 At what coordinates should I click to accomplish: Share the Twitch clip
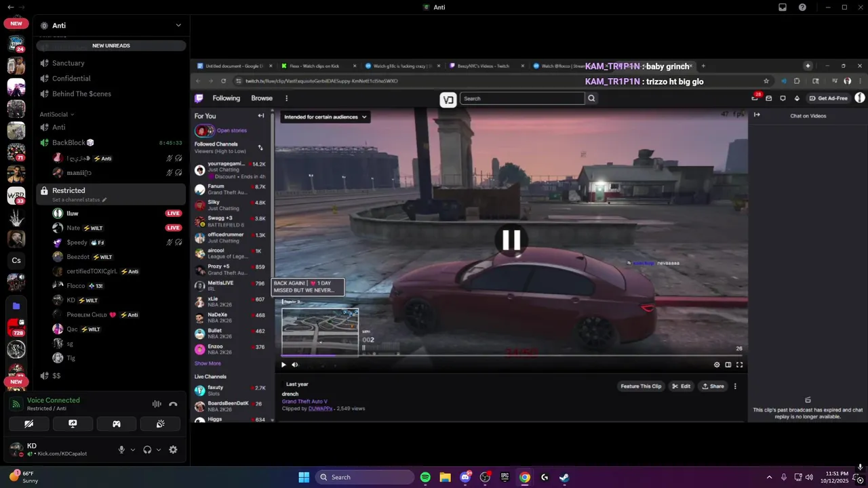click(713, 386)
